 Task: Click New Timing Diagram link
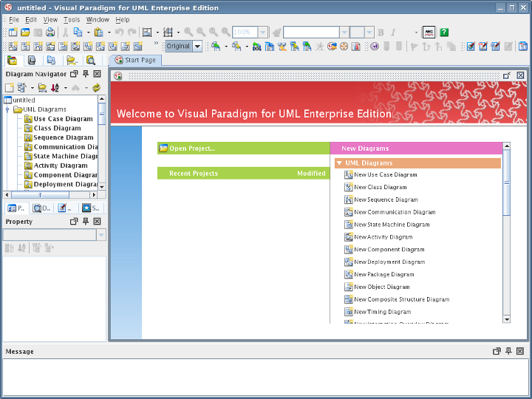point(383,312)
